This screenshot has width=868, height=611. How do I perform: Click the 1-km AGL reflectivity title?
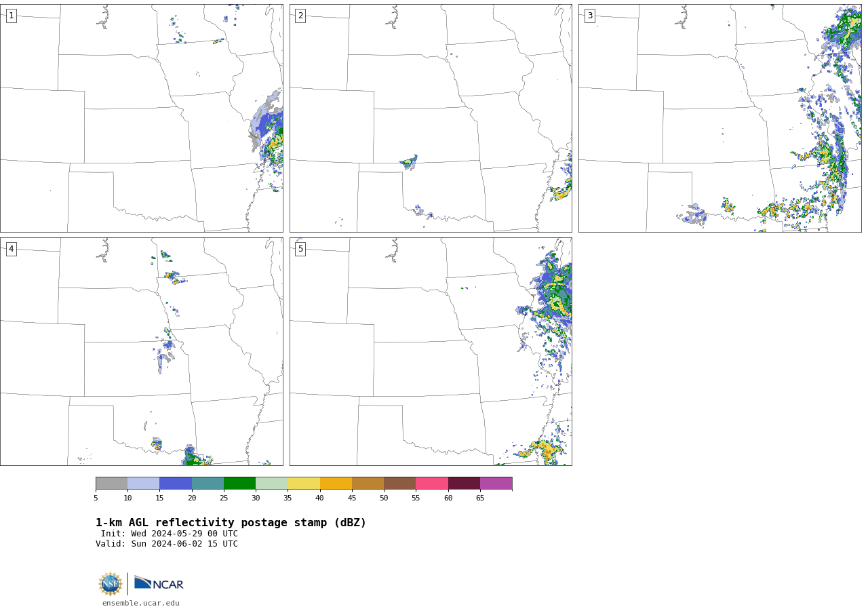click(x=231, y=523)
